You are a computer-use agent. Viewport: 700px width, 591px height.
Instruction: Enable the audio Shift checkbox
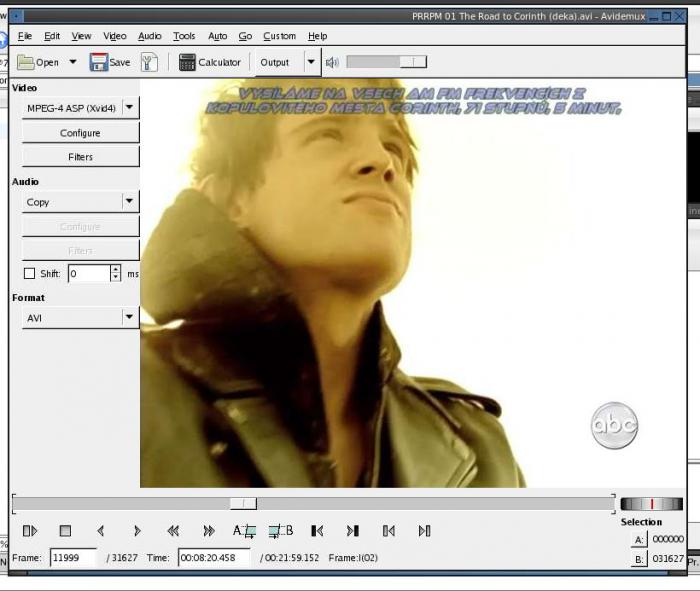point(29,273)
